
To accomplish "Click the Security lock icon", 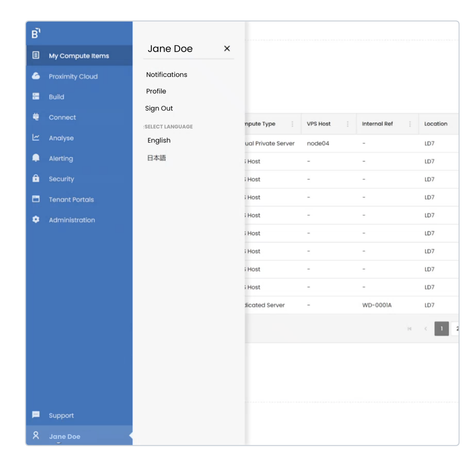I will click(x=36, y=178).
